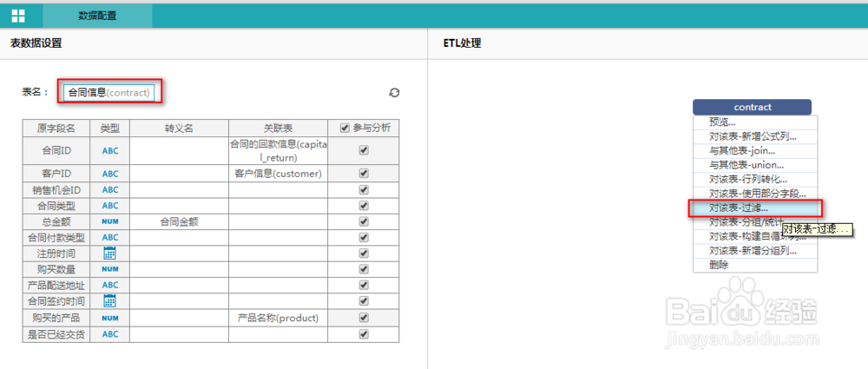Uncheck the 参与分析 box in the 产品配送地址 row
The image size is (868, 369).
tap(364, 285)
